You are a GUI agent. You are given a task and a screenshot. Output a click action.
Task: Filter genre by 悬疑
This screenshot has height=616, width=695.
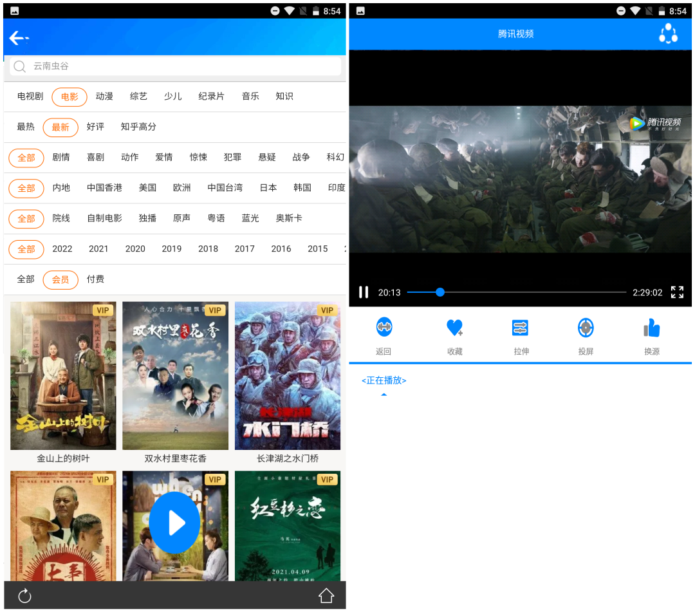pyautogui.click(x=267, y=158)
